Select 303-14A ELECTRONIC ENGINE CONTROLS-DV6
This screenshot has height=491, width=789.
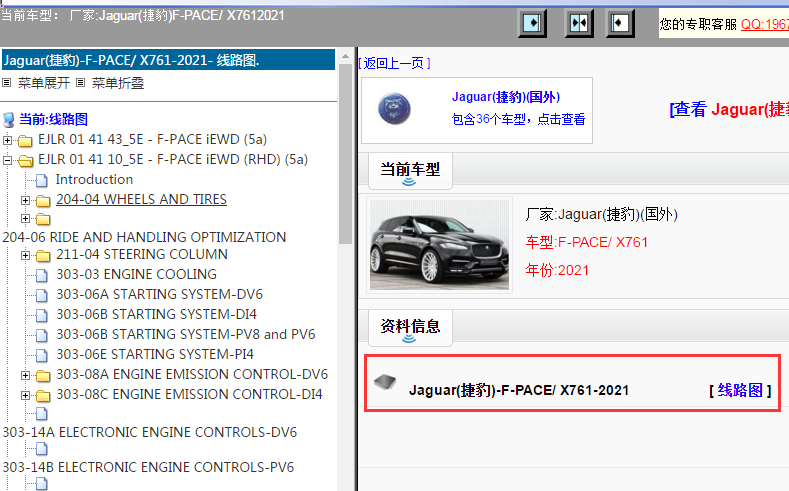[x=149, y=432]
